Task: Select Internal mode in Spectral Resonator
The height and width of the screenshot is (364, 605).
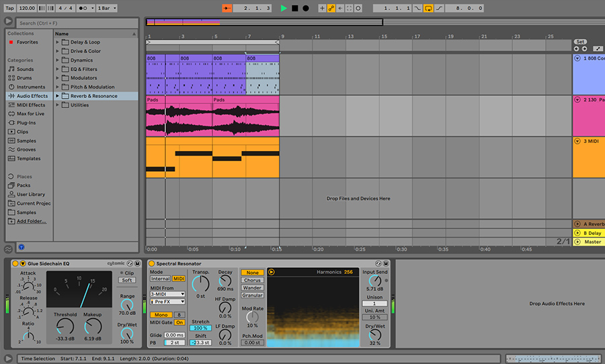Action: coord(160,279)
